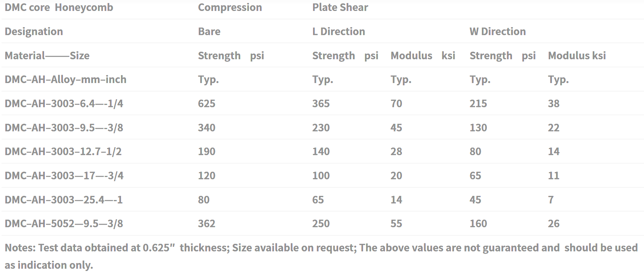Select the Compression column header
The width and height of the screenshot is (644, 274).
pyautogui.click(x=230, y=8)
